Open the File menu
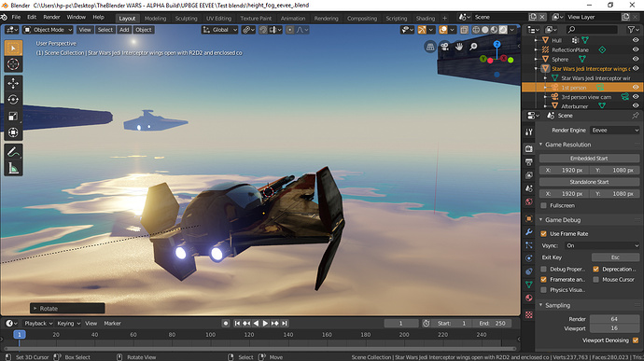 click(x=16, y=17)
